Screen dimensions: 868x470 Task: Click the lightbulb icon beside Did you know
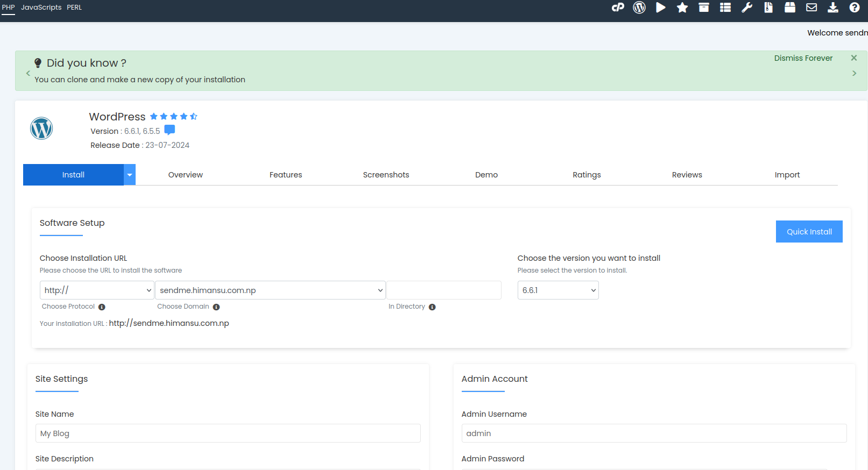coord(38,63)
